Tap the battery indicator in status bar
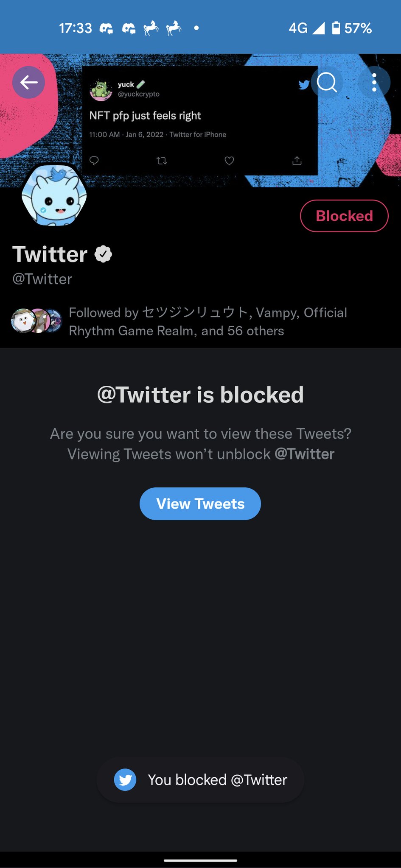This screenshot has height=868, width=401. (336, 28)
